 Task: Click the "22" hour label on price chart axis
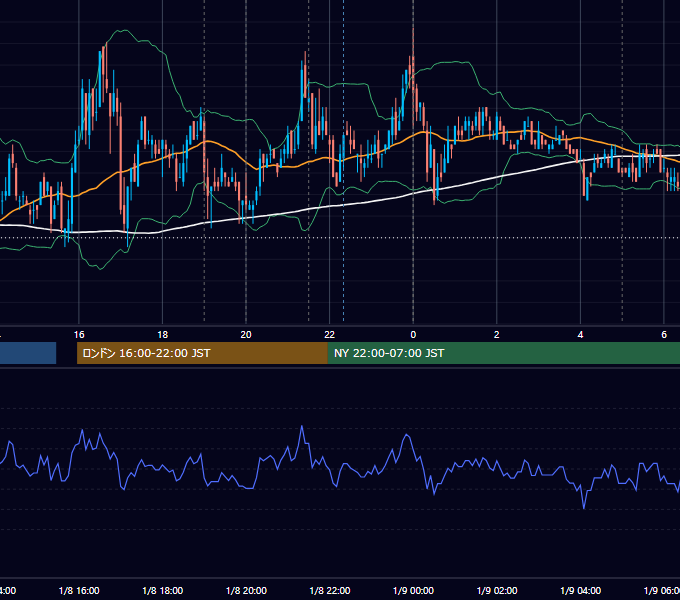click(330, 335)
